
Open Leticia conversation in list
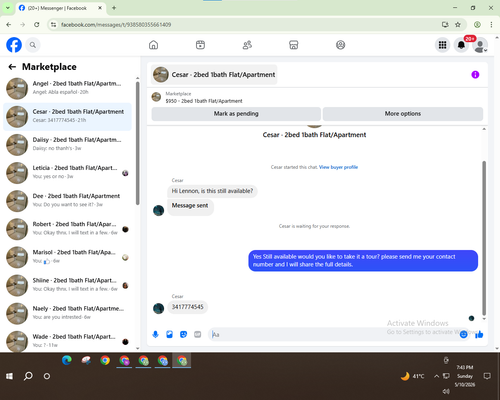tap(68, 173)
